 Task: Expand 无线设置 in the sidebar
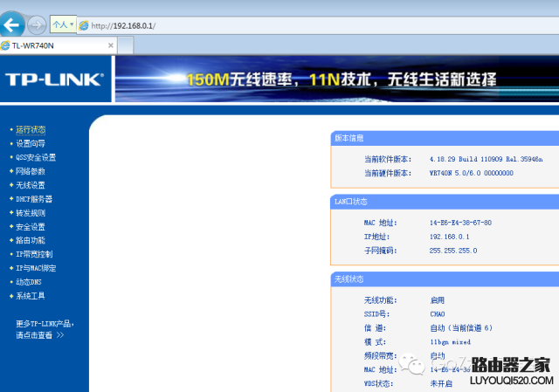[31, 185]
